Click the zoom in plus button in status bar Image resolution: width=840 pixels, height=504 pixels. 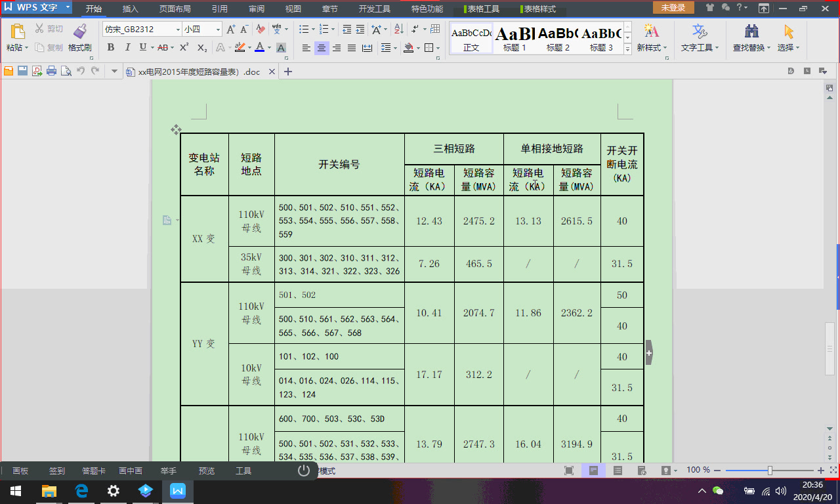click(820, 470)
